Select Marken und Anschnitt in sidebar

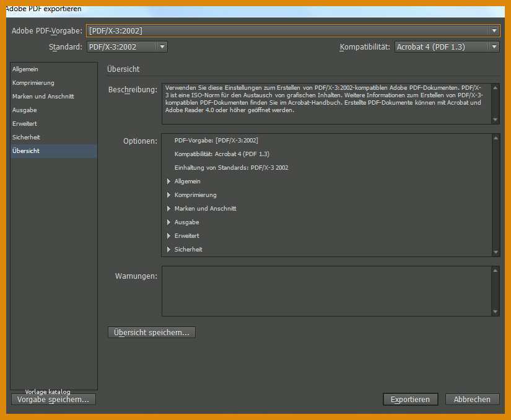click(54, 97)
